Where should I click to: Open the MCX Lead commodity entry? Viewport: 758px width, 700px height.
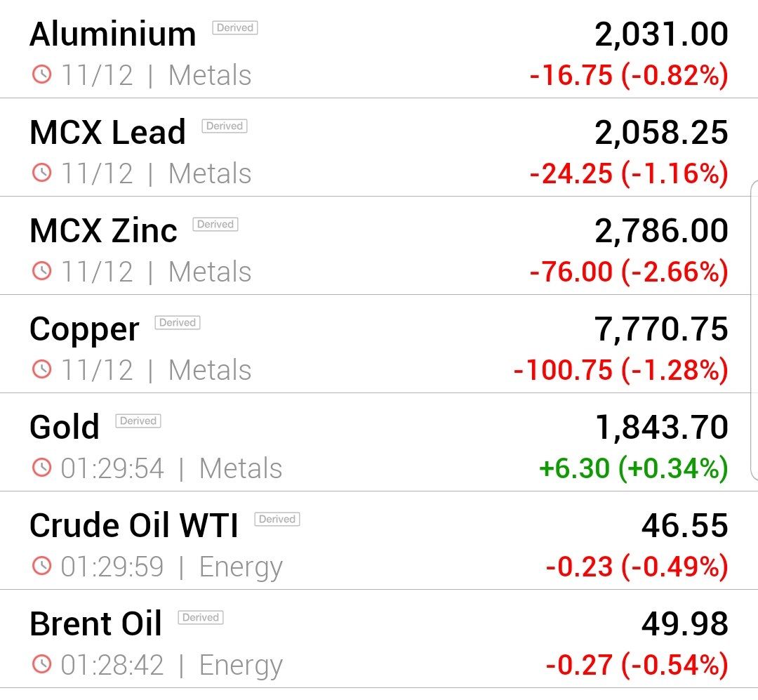379,147
